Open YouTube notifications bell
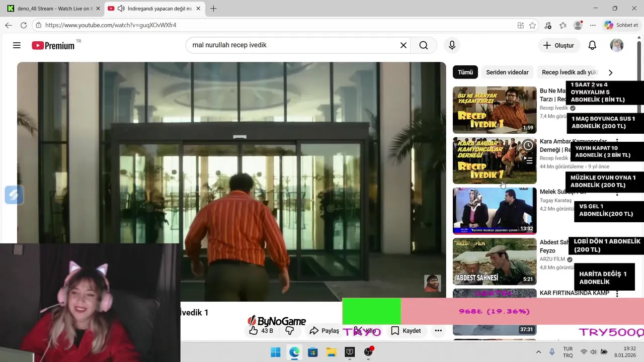The width and height of the screenshot is (644, 362). pos(592,45)
